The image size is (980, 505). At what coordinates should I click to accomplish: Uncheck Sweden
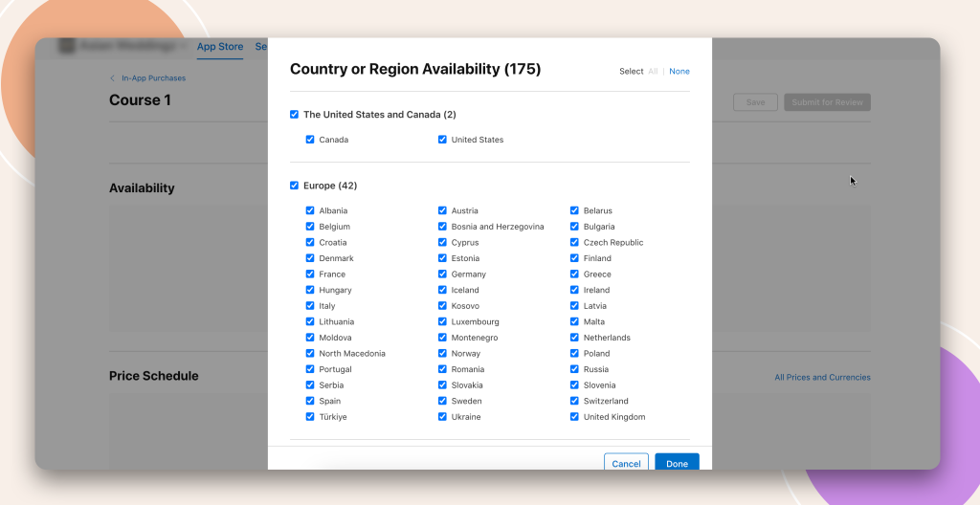442,401
